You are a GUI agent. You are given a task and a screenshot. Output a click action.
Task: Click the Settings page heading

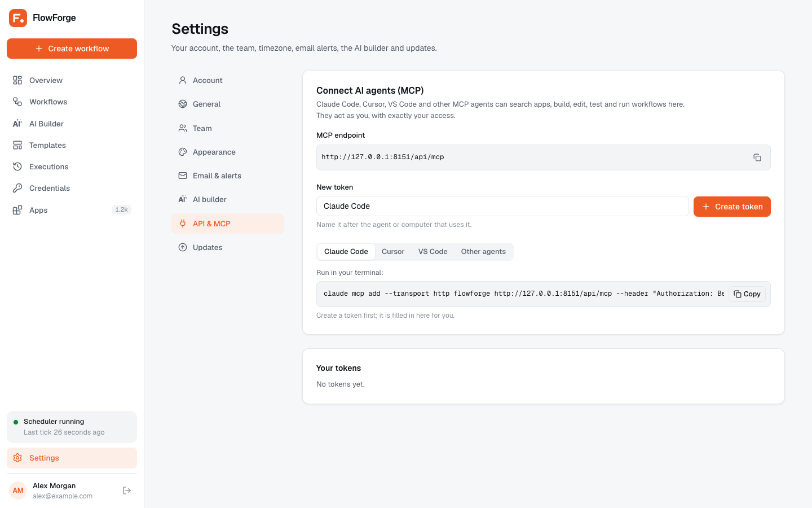[200, 29]
